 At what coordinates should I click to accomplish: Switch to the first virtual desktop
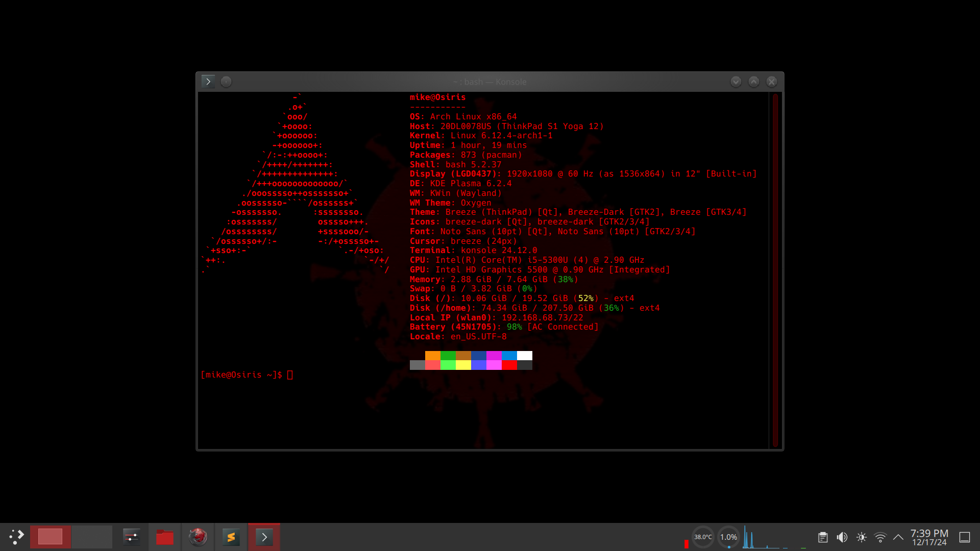pos(51,537)
